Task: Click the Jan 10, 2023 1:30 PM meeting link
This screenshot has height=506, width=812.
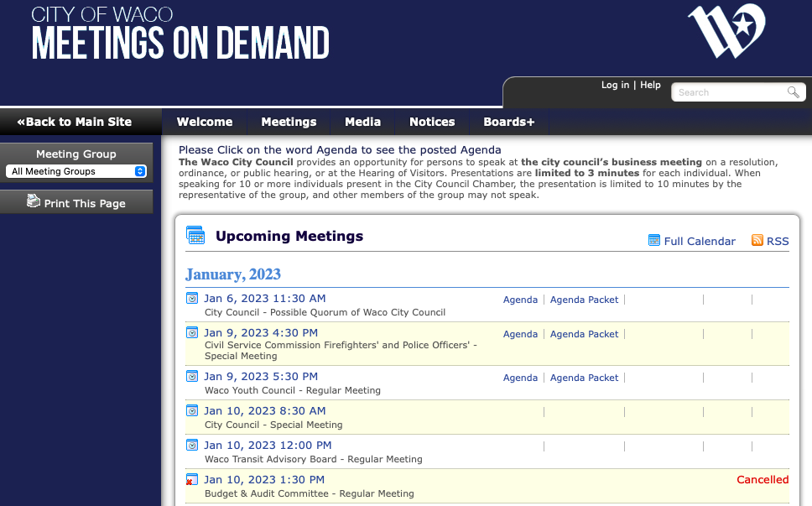Action: point(264,480)
